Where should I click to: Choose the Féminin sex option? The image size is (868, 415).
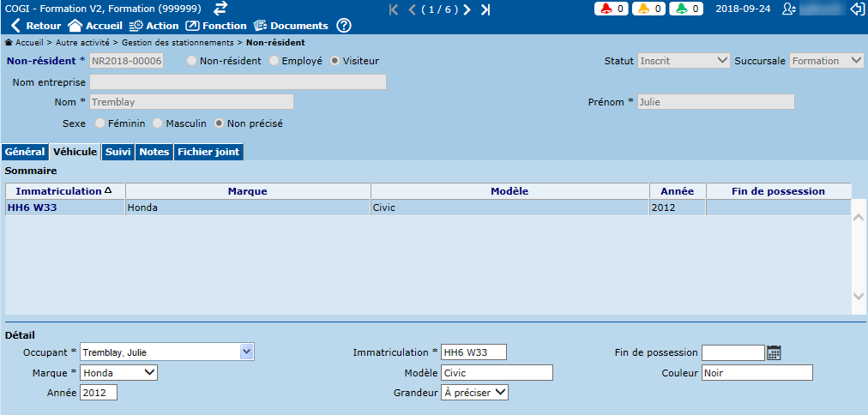click(100, 123)
